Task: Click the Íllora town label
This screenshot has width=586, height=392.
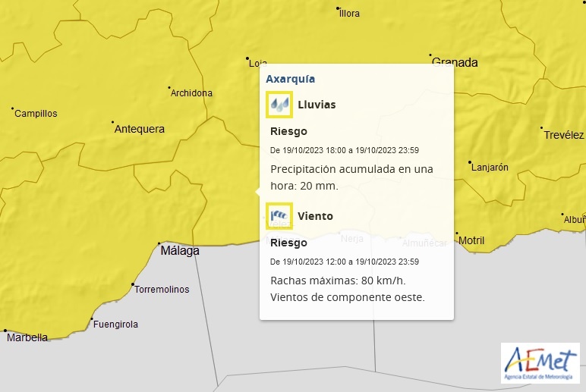Action: pos(350,14)
